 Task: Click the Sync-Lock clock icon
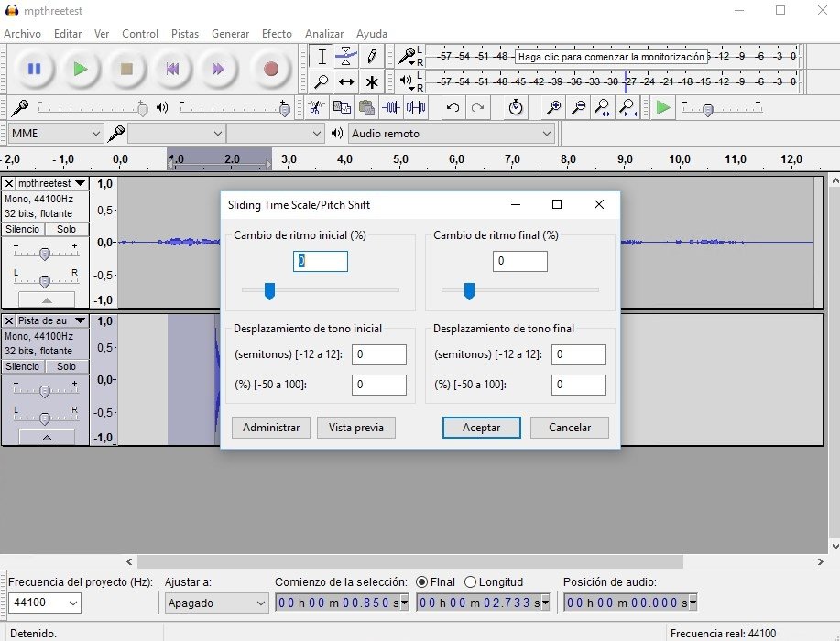pyautogui.click(x=516, y=108)
